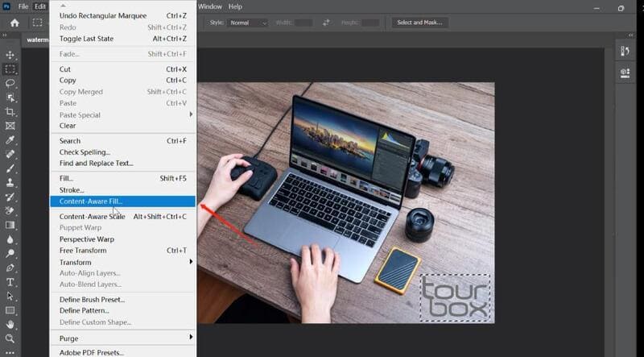Select the Lasso tool
644x357 pixels.
(10, 84)
